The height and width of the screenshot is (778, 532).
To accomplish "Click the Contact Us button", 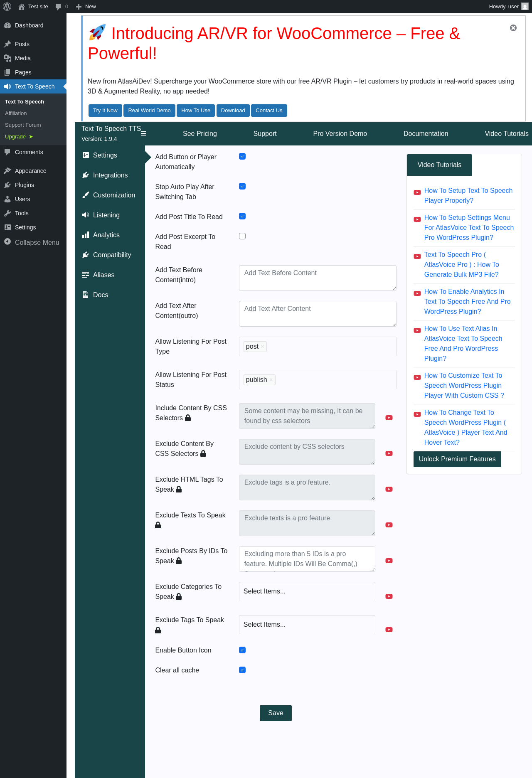I will [269, 111].
